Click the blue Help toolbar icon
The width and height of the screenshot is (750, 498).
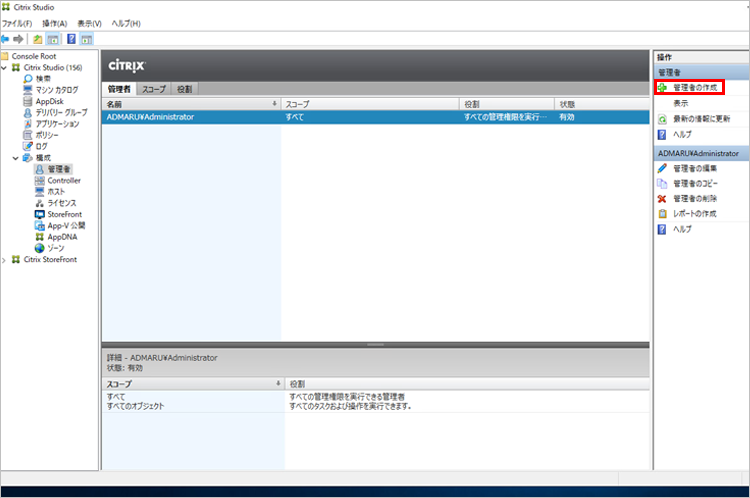pos(71,39)
